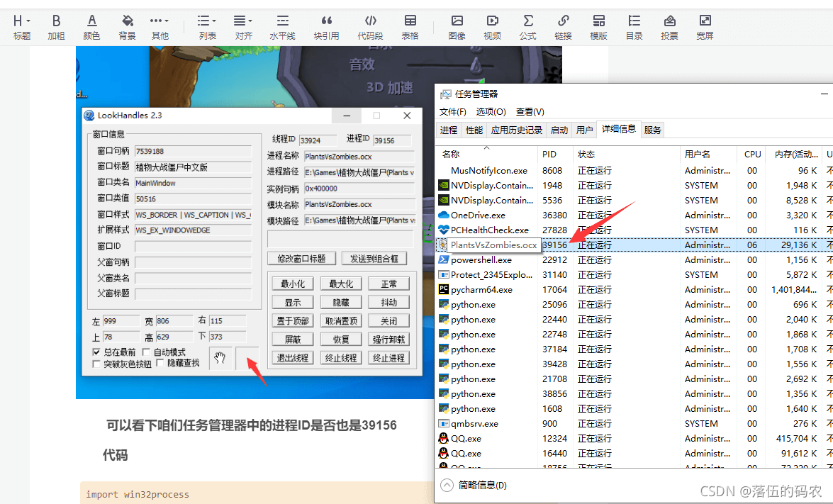This screenshot has width=833, height=504.
Task: Check the 突破灰色按钮 option
Action: (96, 364)
